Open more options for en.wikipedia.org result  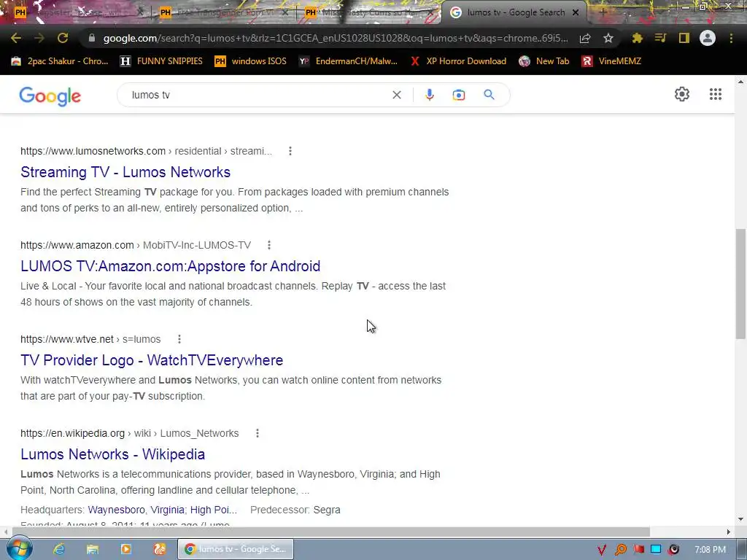click(x=258, y=433)
